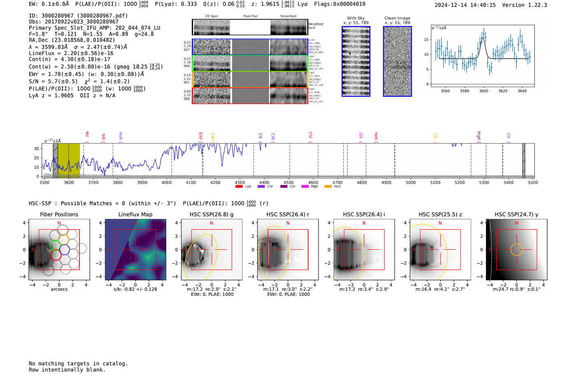Click the 's/b: -0.82 +/- 0.128' caption
This screenshot has width=576, height=392.
(x=135, y=289)
